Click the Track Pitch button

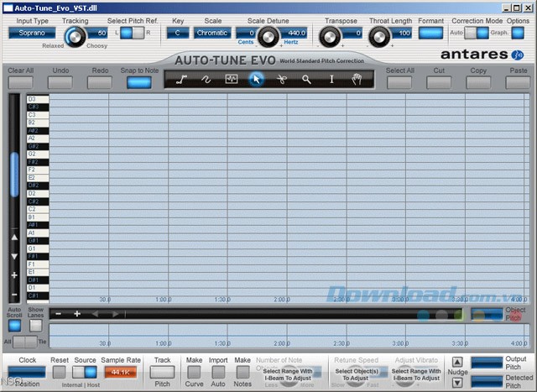tap(162, 372)
